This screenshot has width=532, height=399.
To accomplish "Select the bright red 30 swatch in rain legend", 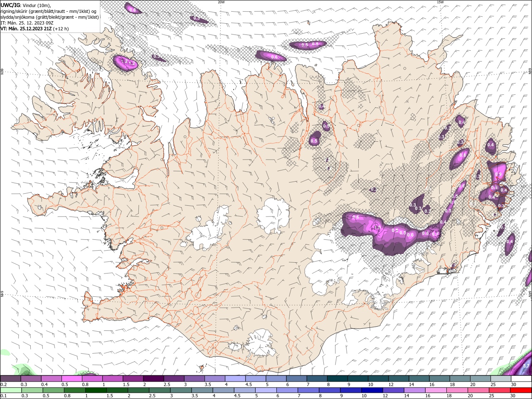I will pos(522,390).
